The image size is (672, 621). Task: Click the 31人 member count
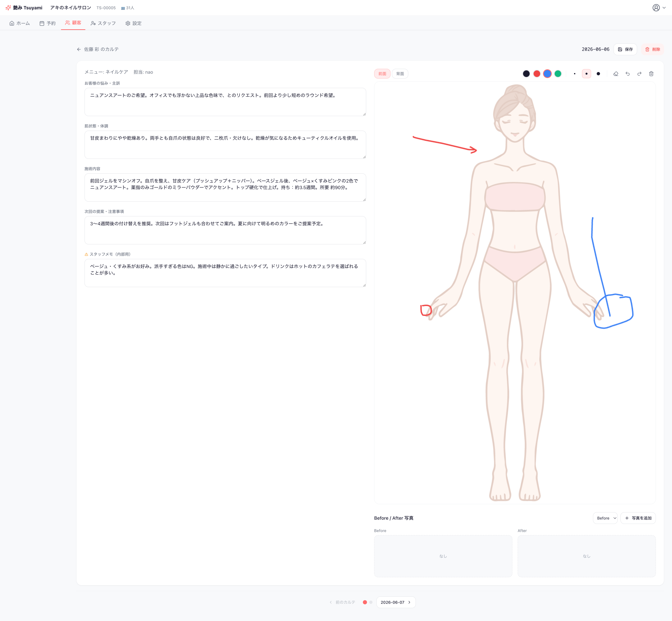(x=128, y=8)
